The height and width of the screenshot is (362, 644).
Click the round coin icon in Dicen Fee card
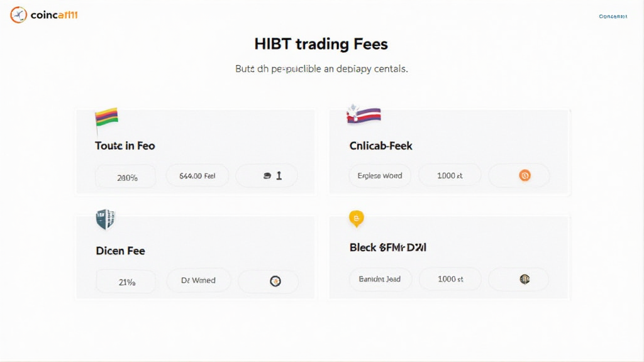(x=274, y=281)
